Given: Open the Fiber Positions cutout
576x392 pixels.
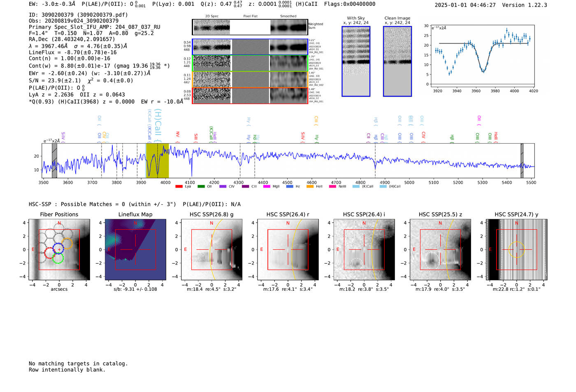Looking at the screenshot, I should pos(59,250).
